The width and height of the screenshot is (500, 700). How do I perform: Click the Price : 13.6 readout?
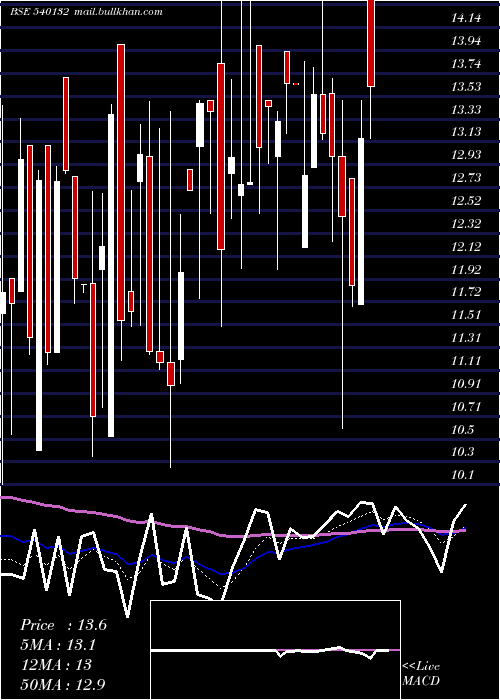pos(64,625)
